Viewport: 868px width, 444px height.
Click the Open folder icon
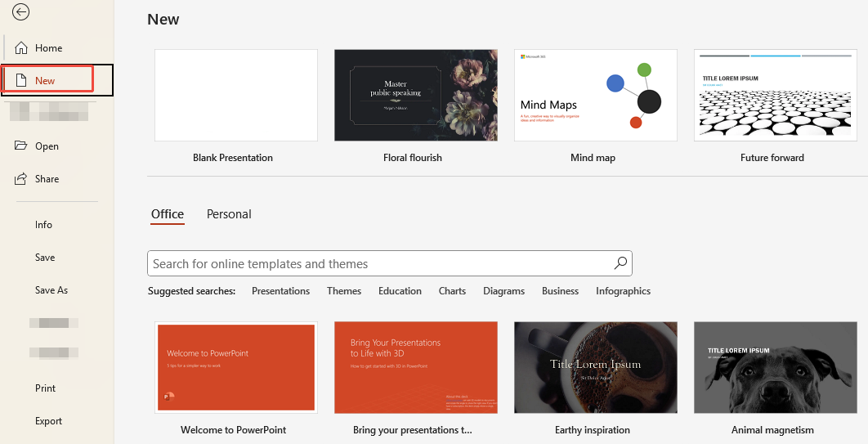21,146
